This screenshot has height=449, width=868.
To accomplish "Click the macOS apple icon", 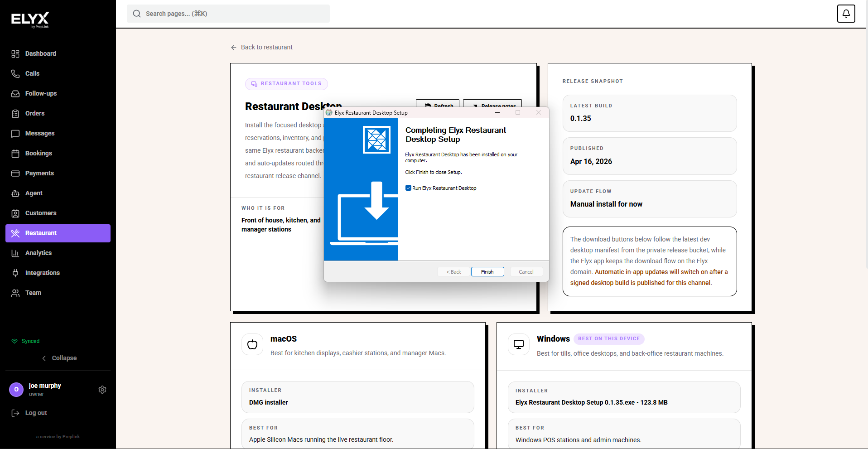I will tap(252, 345).
